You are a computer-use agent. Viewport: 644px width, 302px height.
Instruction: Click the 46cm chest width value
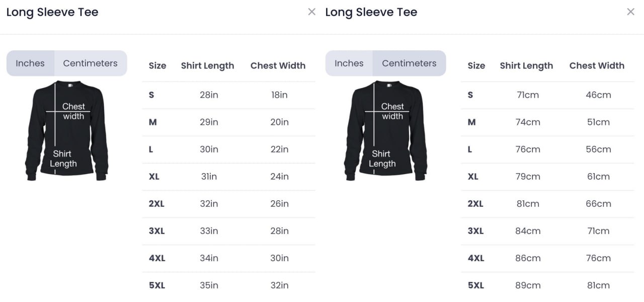pyautogui.click(x=598, y=95)
